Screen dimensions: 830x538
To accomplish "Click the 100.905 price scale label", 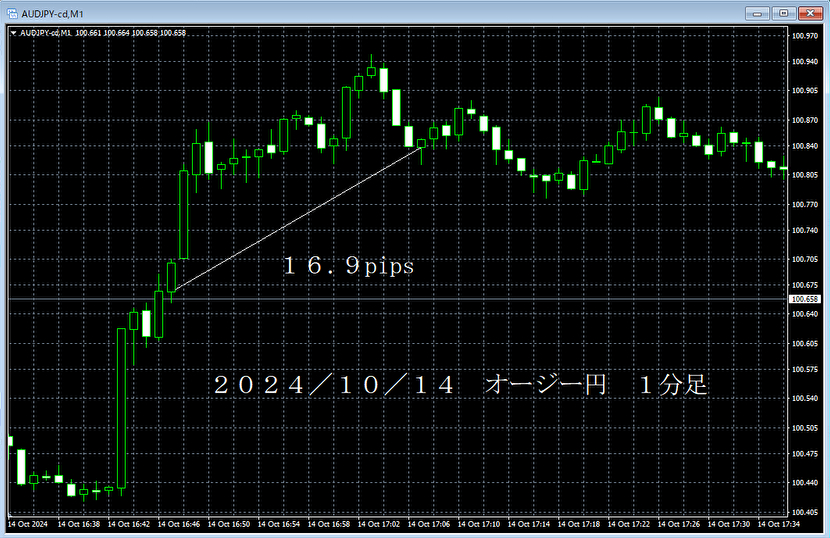I will [805, 91].
